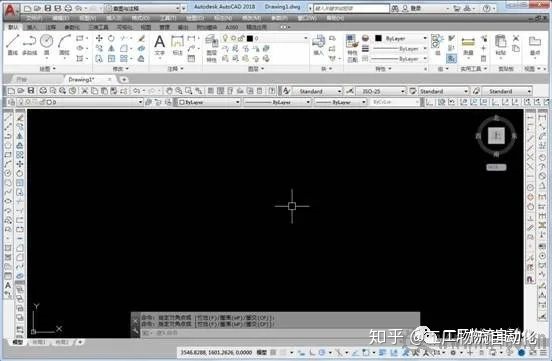This screenshot has width=552, height=361.
Task: Click the Properties (特性) panel title
Action: 383,69
